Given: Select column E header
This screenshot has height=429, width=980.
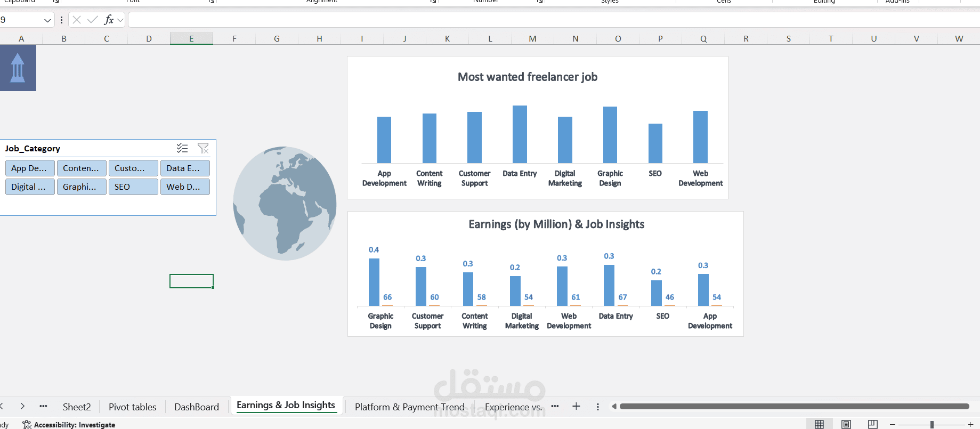Looking at the screenshot, I should (x=191, y=38).
